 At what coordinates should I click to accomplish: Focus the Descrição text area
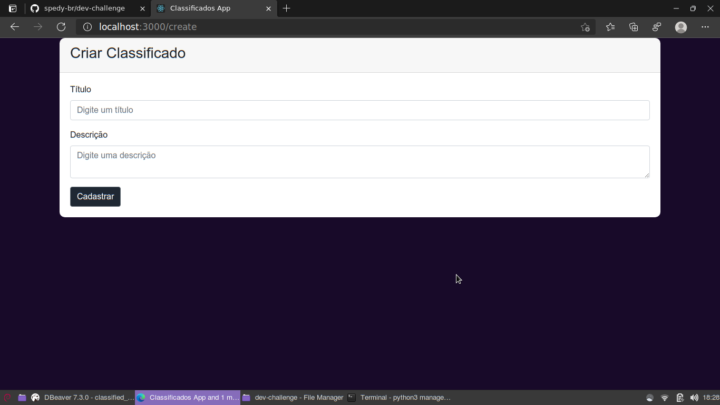click(x=359, y=162)
